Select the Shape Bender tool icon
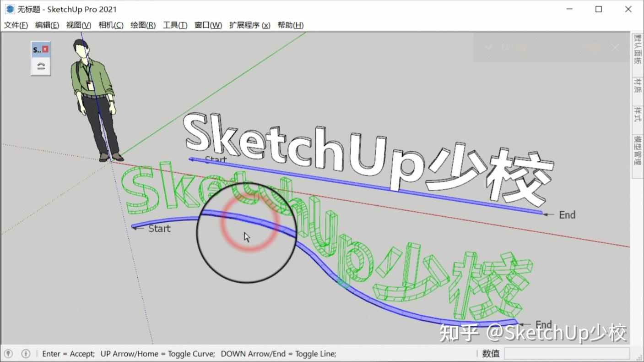This screenshot has height=362, width=644. (40, 66)
